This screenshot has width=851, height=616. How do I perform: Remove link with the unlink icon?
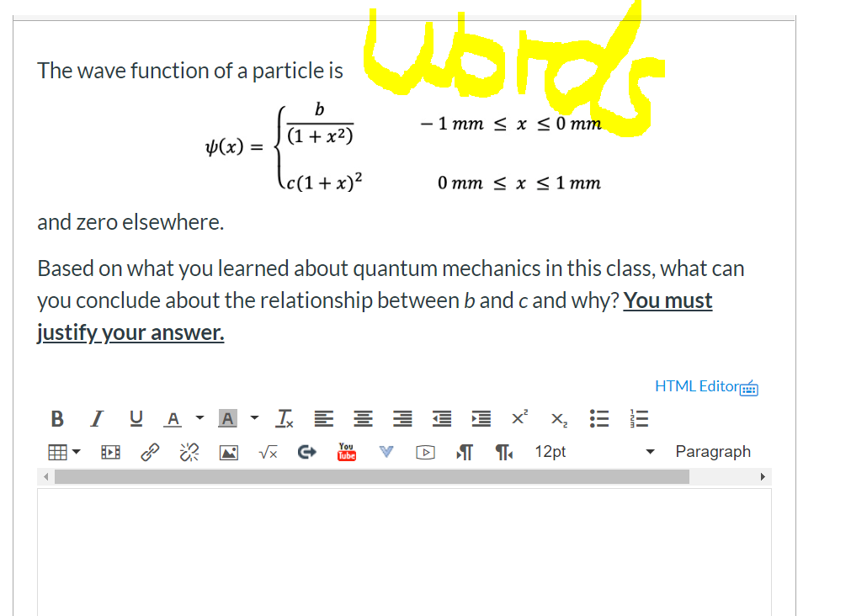pyautogui.click(x=189, y=452)
